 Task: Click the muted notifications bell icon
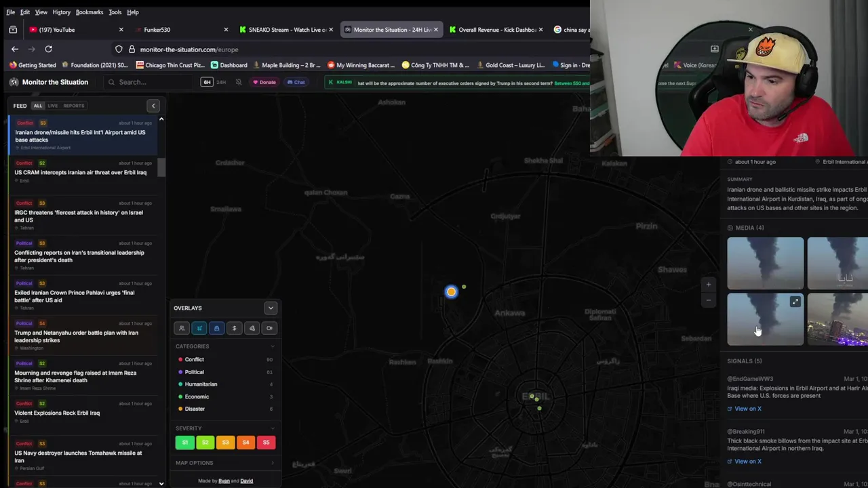tap(239, 82)
